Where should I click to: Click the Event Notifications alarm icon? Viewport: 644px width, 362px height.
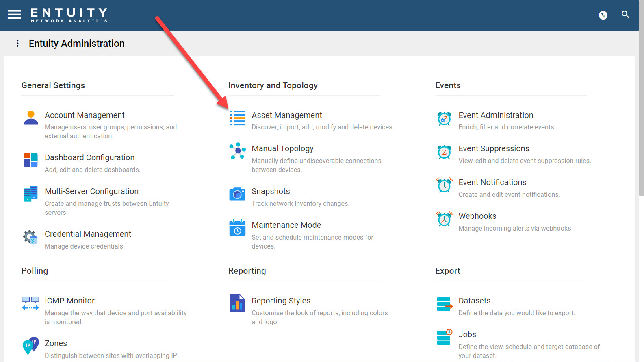444,185
